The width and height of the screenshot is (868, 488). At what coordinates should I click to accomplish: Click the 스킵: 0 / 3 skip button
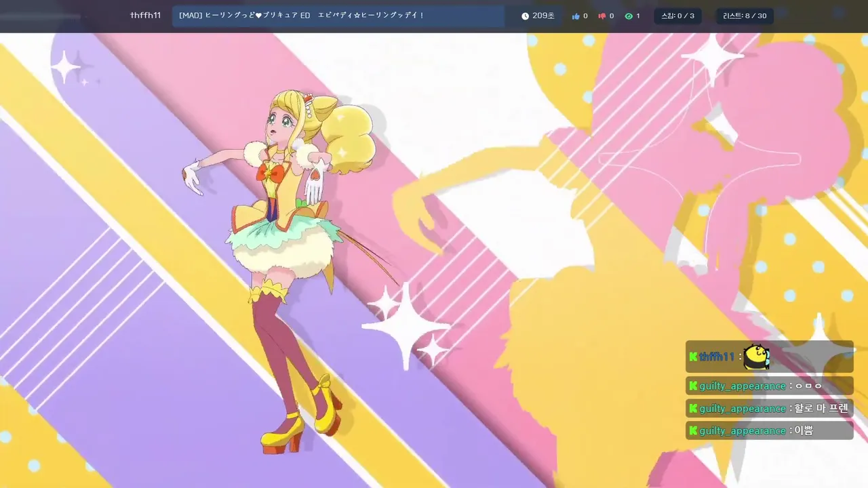677,16
